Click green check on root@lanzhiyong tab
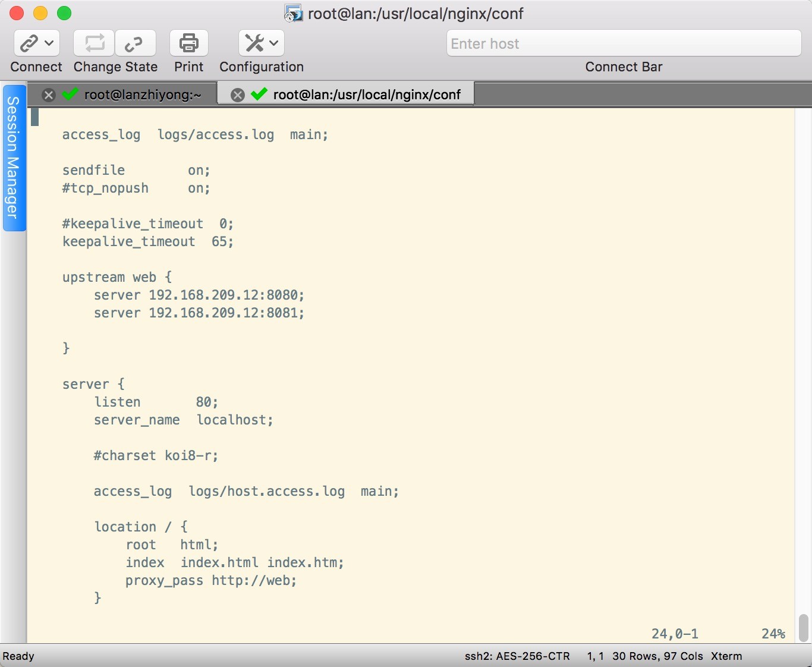This screenshot has width=812, height=667. [70, 93]
